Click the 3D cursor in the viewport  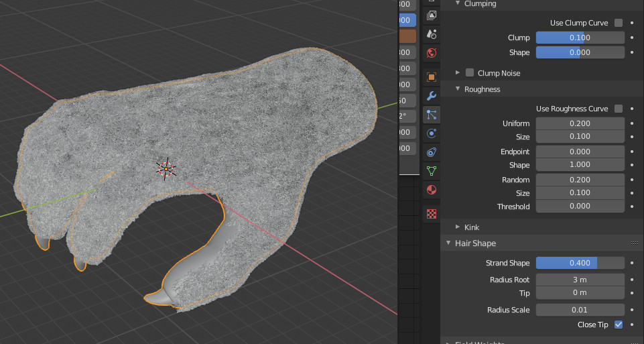click(166, 168)
